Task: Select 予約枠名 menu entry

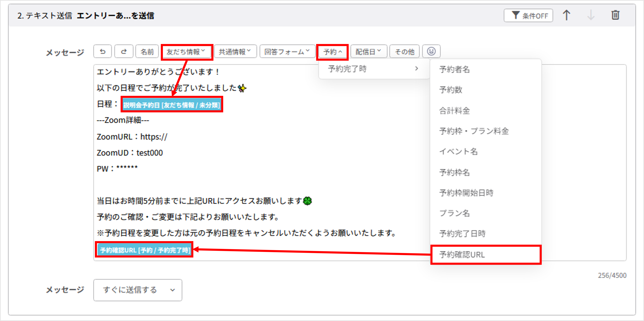Action: pyautogui.click(x=486, y=172)
